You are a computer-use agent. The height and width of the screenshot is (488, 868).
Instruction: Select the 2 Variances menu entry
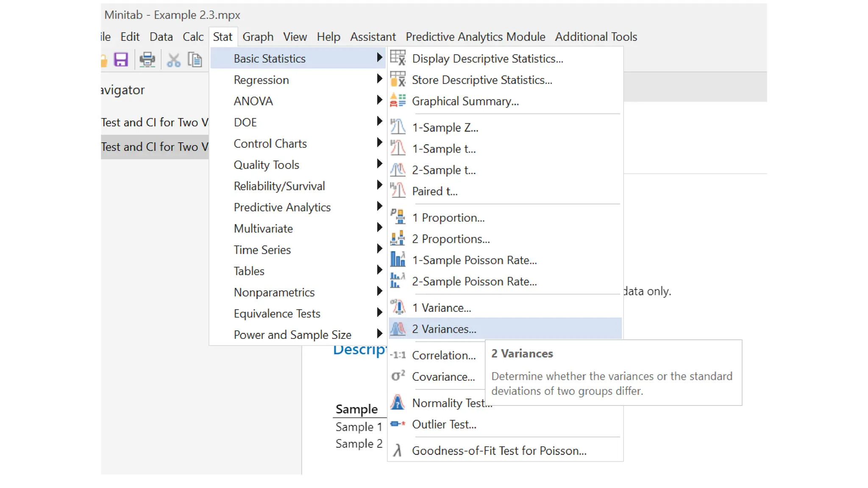point(444,329)
